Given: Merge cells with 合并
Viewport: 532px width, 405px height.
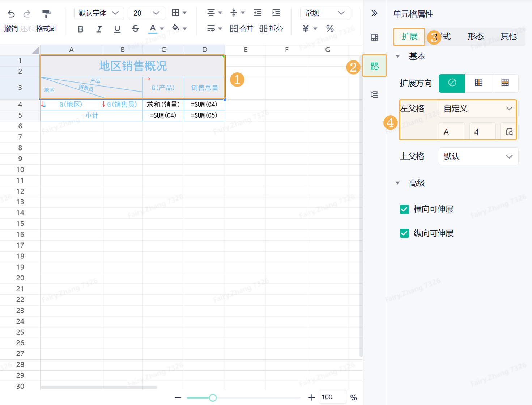Looking at the screenshot, I should [x=242, y=28].
